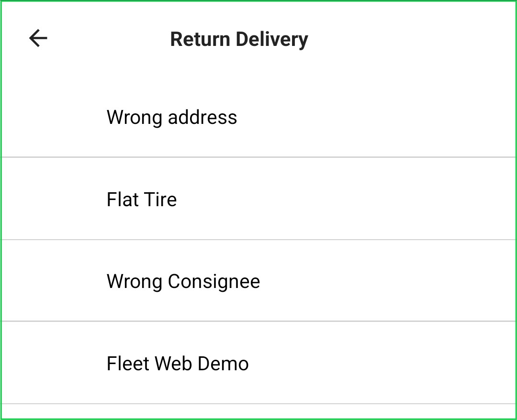Click the 'Wrong address' text label

click(171, 117)
